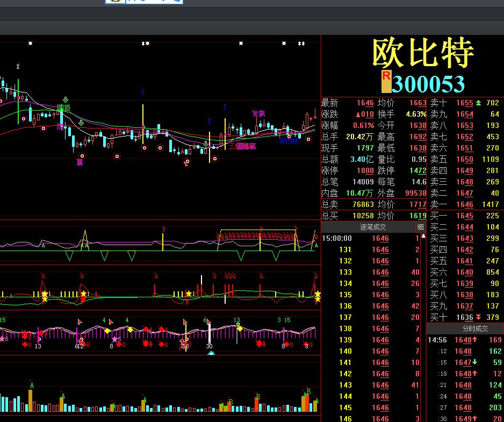Screen dimensions: 504x422
Task: Select the 15:00:00 tick row
Action: tap(371, 238)
